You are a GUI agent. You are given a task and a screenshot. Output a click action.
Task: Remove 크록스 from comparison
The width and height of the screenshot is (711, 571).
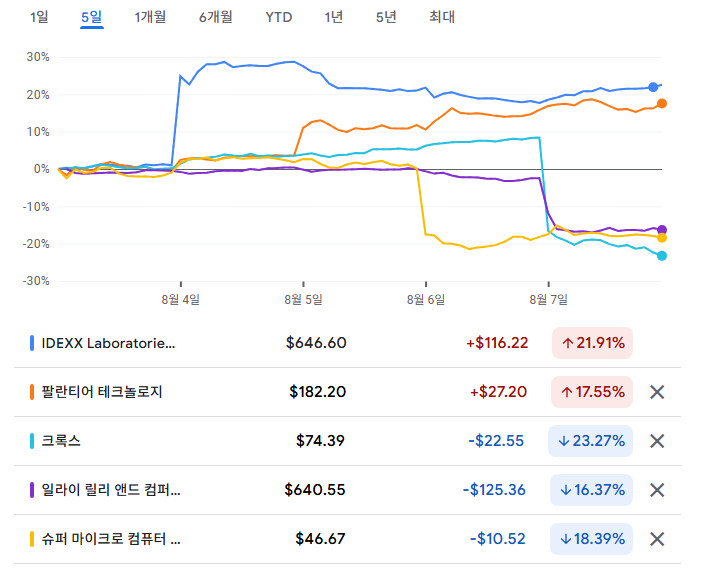657,441
